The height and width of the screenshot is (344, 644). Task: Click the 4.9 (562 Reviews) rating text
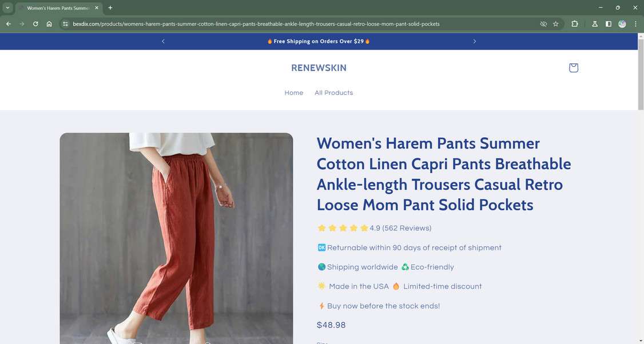tap(400, 228)
